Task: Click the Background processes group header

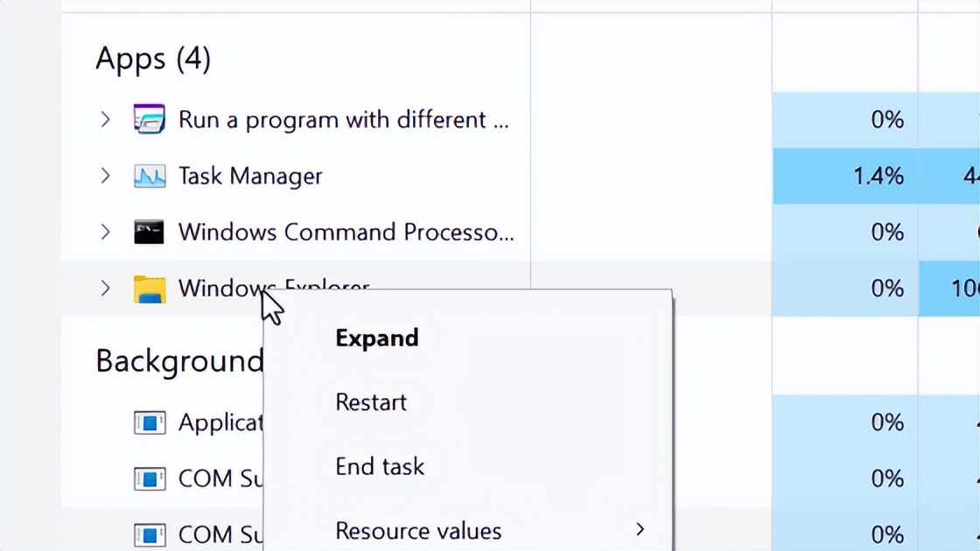Action: [178, 360]
